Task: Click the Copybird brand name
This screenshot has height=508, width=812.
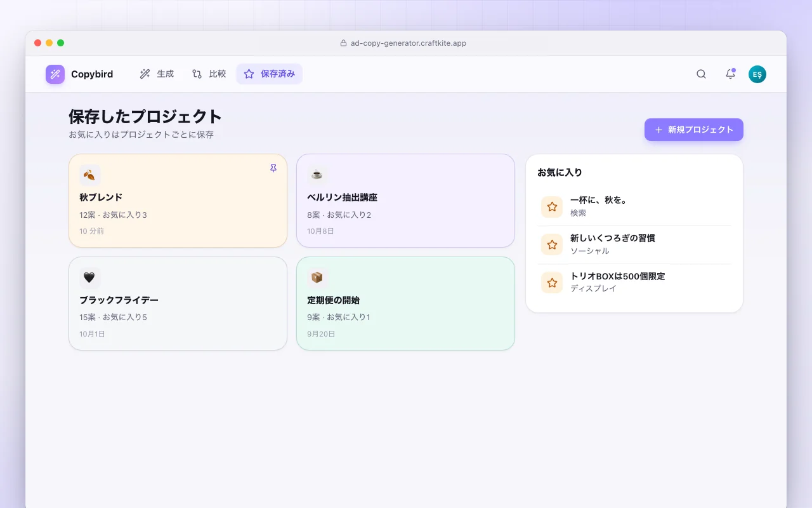Action: coord(92,74)
